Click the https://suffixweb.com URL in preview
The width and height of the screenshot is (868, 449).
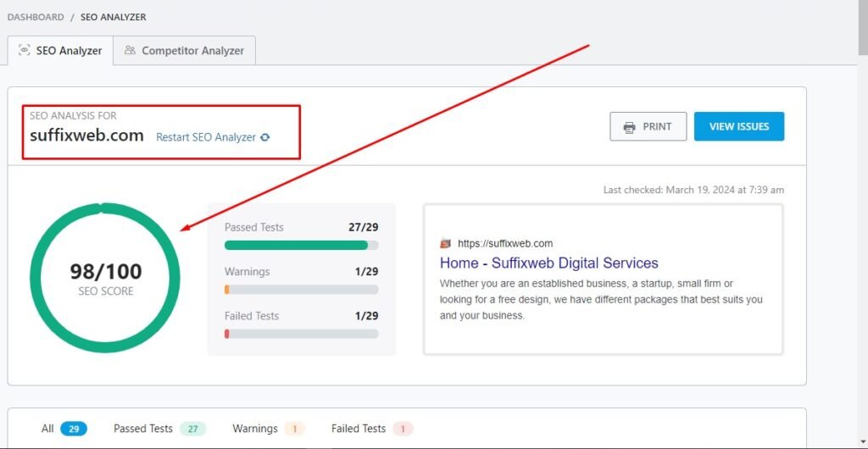pos(505,243)
